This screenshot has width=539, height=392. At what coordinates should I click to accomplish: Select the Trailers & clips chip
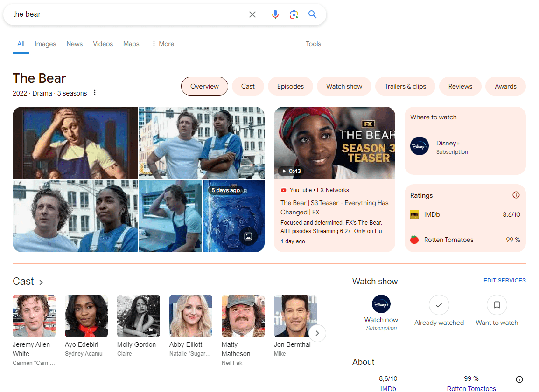coord(405,86)
